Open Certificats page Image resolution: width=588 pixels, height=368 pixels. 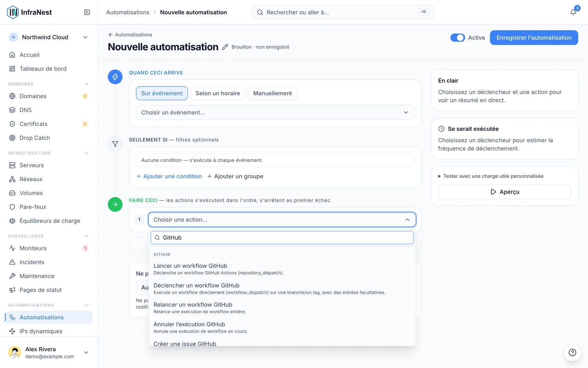(x=49, y=124)
